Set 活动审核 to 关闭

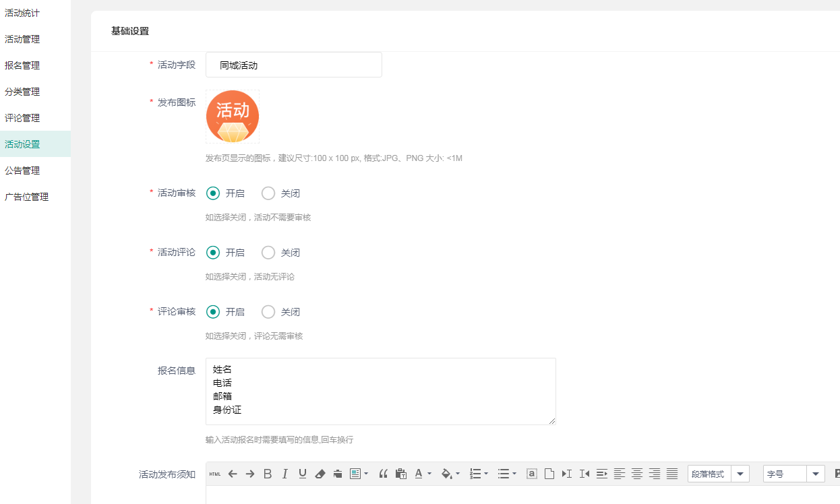click(x=268, y=193)
